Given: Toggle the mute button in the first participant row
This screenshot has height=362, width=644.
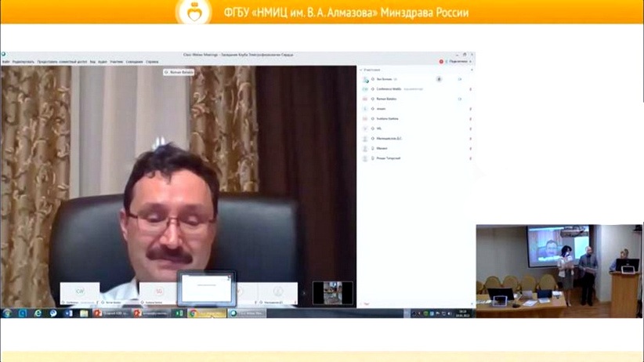Looking at the screenshot, I should click(439, 79).
